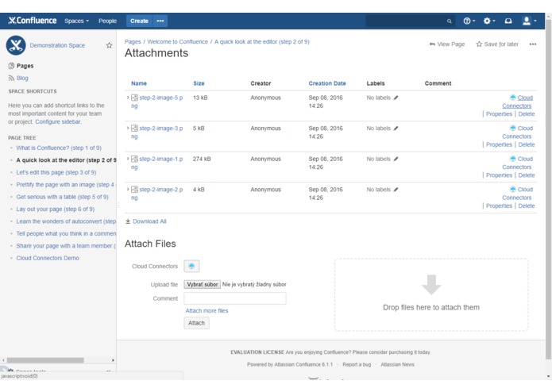Click Attach more files link
The height and width of the screenshot is (392, 552).
(x=207, y=311)
